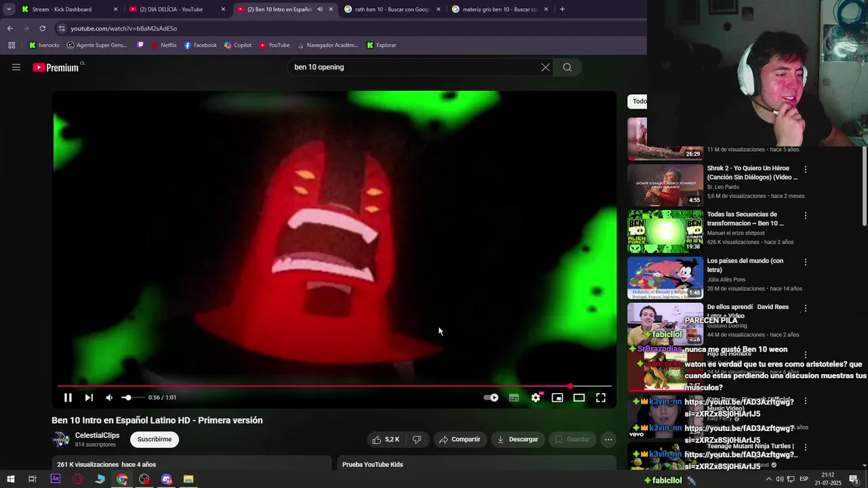Open options for Shrek 2 video
Image resolution: width=868 pixels, height=488 pixels.
(805, 169)
